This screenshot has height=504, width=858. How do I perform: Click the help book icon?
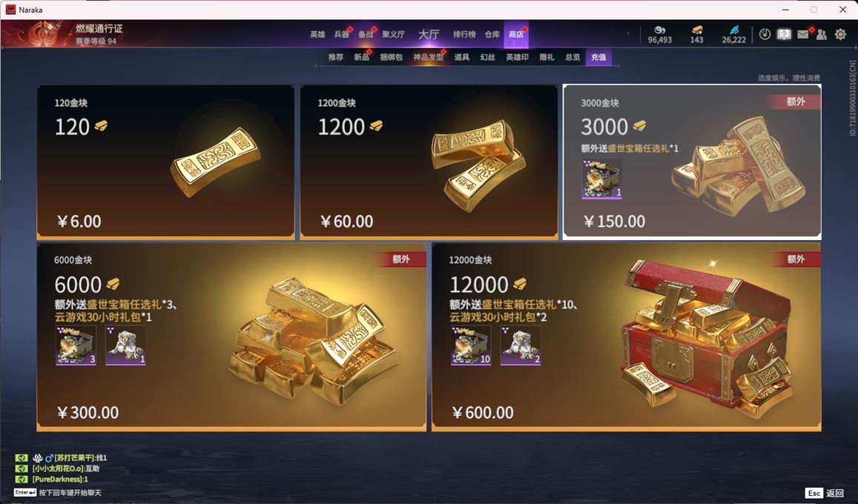[x=784, y=34]
